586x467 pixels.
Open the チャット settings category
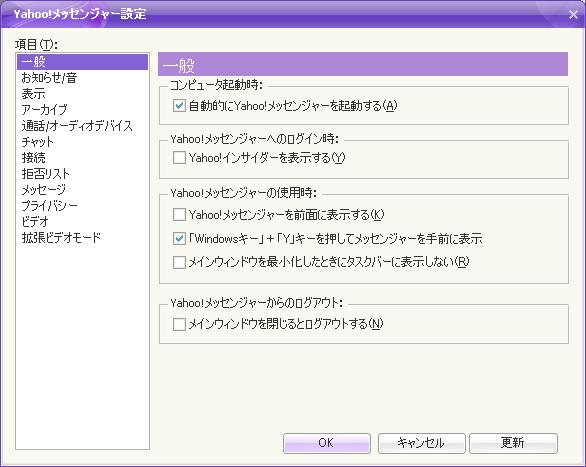[82, 142]
